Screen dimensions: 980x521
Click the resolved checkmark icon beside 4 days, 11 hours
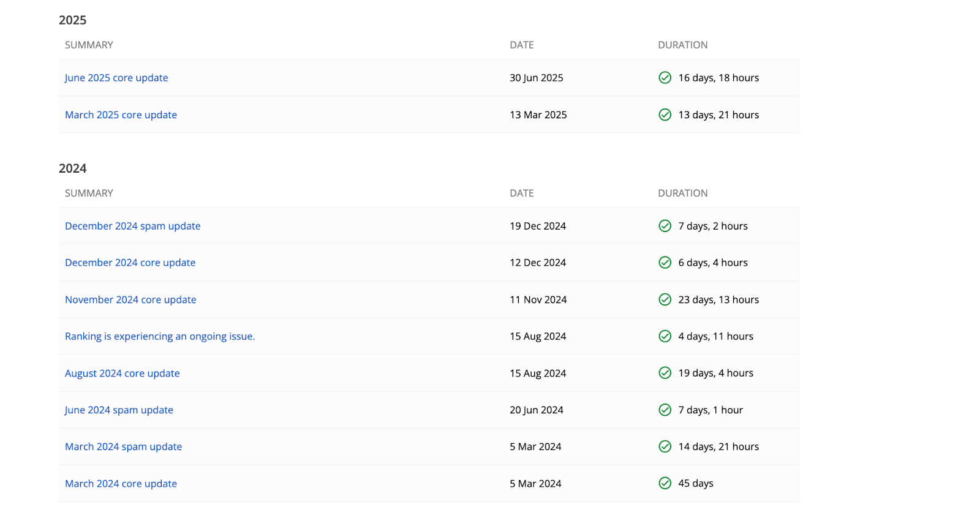[x=665, y=336]
